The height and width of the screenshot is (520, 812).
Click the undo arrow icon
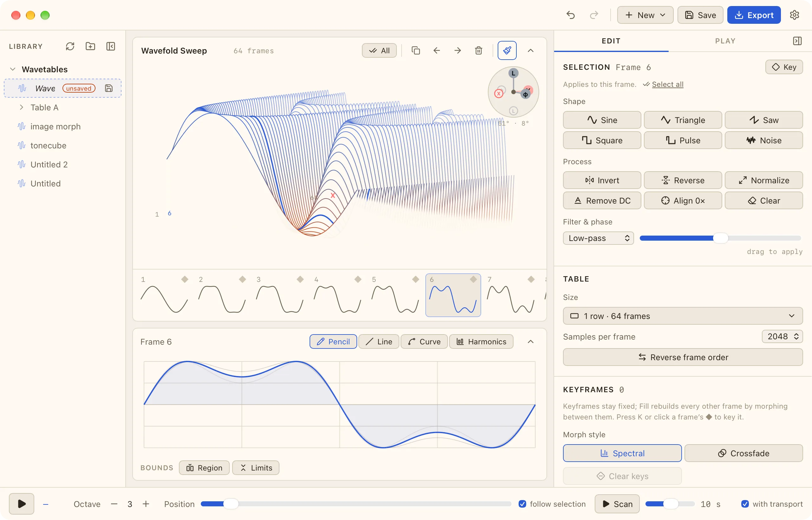[571, 15]
